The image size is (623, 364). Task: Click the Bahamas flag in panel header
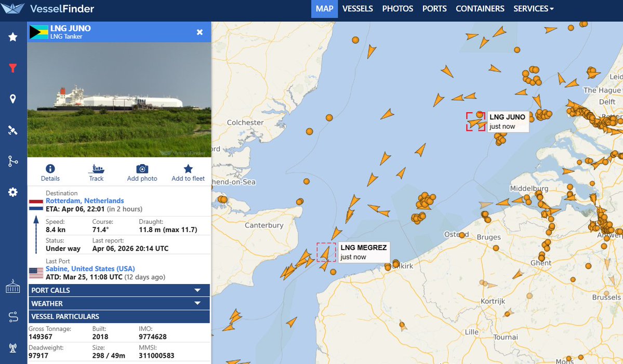(38, 32)
